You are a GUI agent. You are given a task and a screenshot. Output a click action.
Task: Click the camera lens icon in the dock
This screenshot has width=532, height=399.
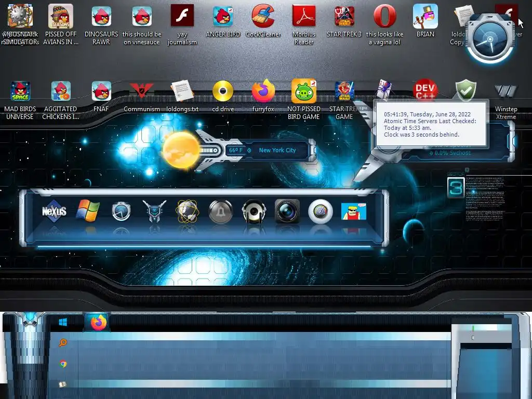pyautogui.click(x=287, y=211)
